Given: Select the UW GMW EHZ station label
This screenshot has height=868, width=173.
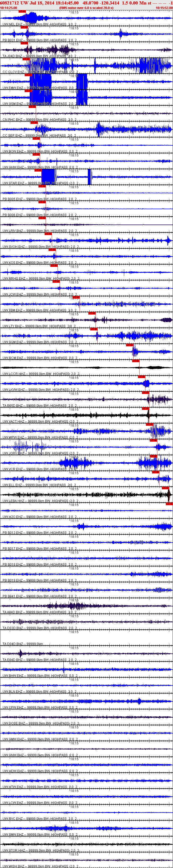Looking at the screenshot, I should coord(40,739).
